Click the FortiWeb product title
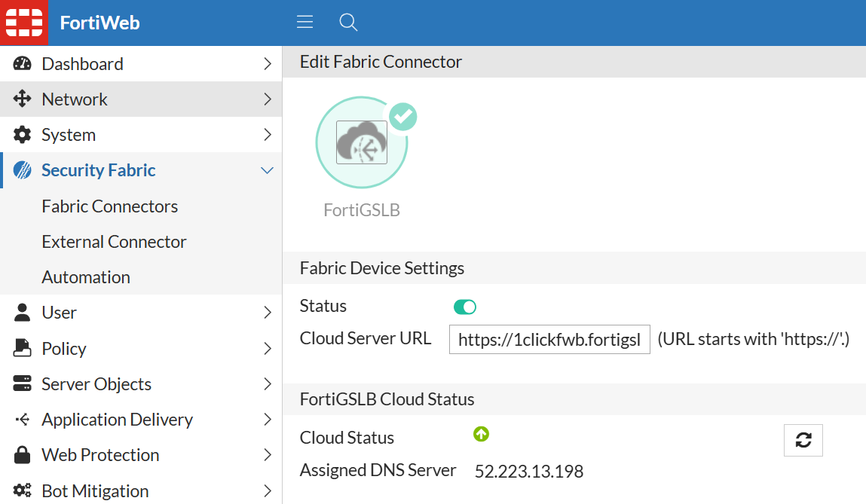This screenshot has height=504, width=866. 100,23
